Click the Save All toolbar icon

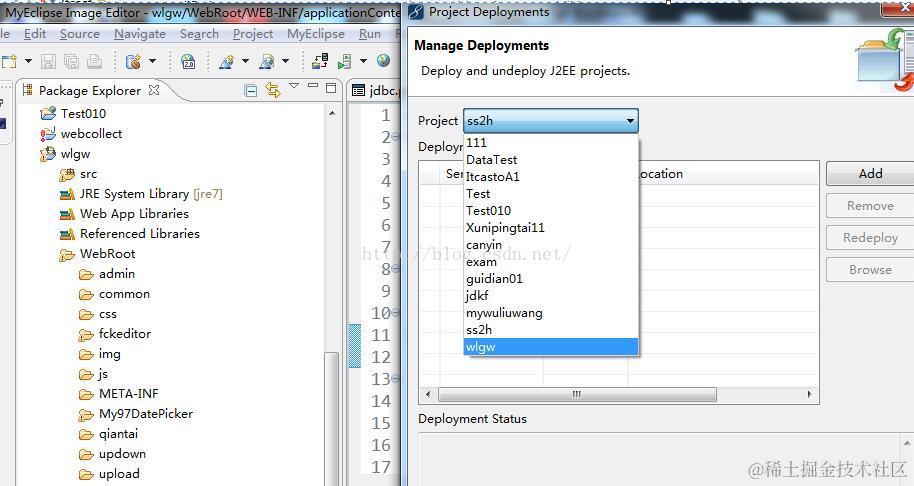pyautogui.click(x=71, y=61)
